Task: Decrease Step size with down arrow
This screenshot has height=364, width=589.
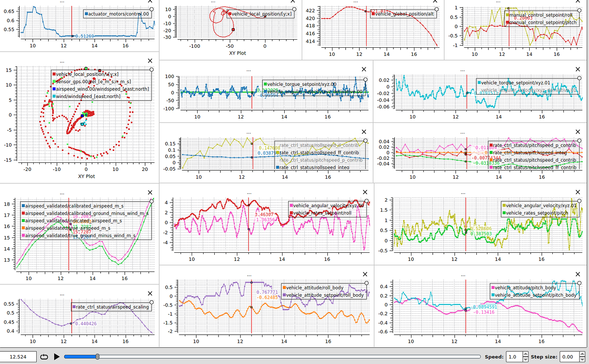Action: [581, 359]
